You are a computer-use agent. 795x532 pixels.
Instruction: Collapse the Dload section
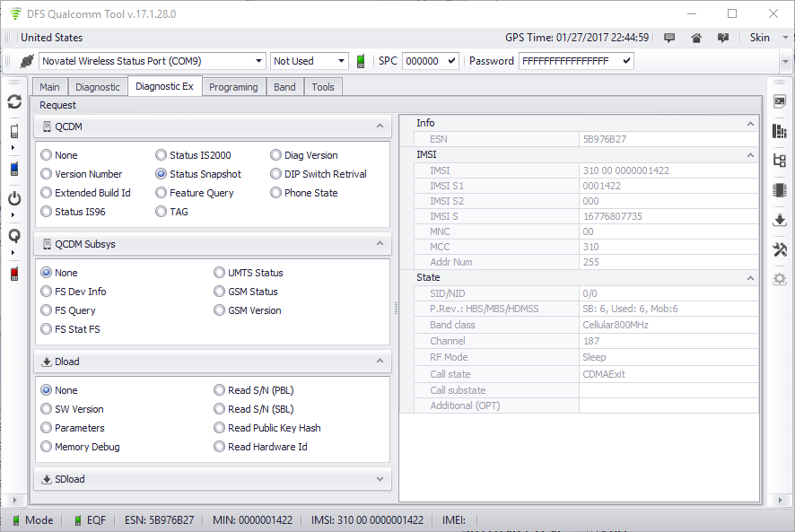pyautogui.click(x=380, y=361)
